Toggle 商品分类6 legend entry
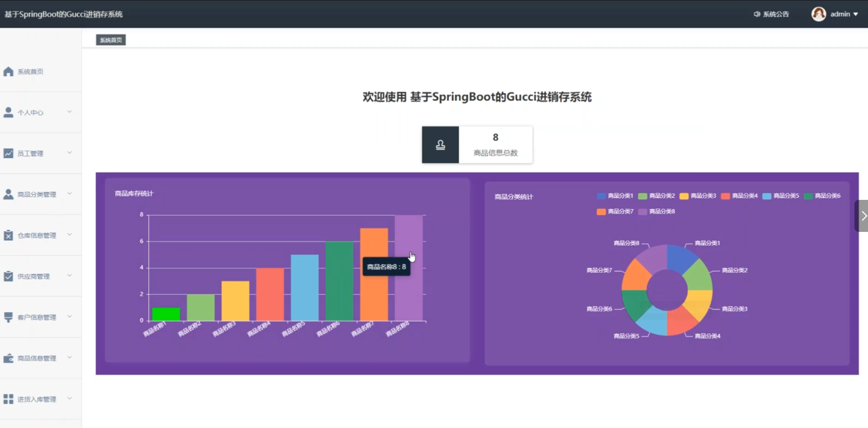 [822, 196]
